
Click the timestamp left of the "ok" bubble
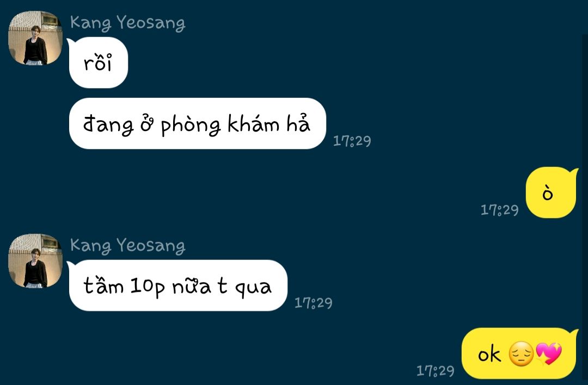click(436, 371)
